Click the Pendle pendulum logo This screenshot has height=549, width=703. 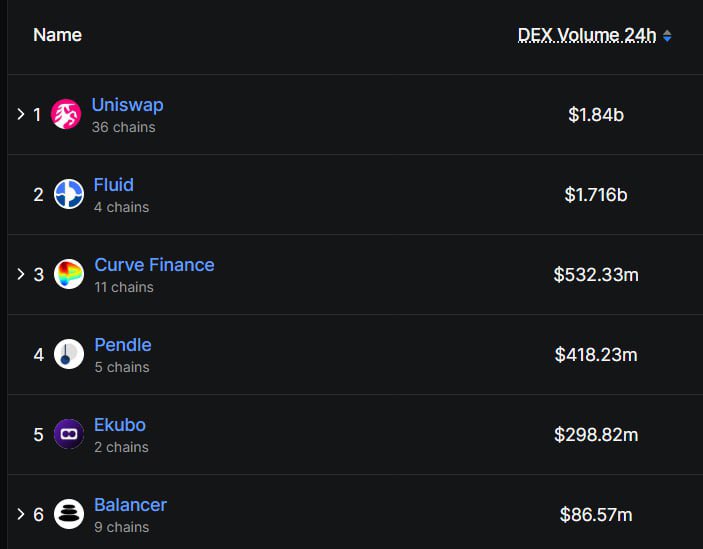pyautogui.click(x=69, y=354)
